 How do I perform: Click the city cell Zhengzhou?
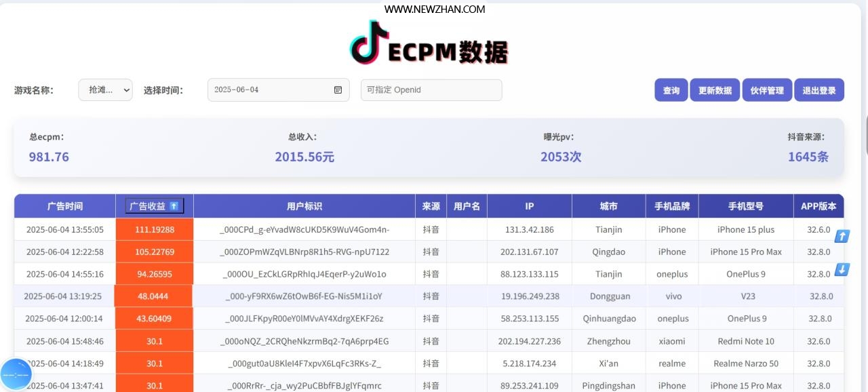(609, 341)
